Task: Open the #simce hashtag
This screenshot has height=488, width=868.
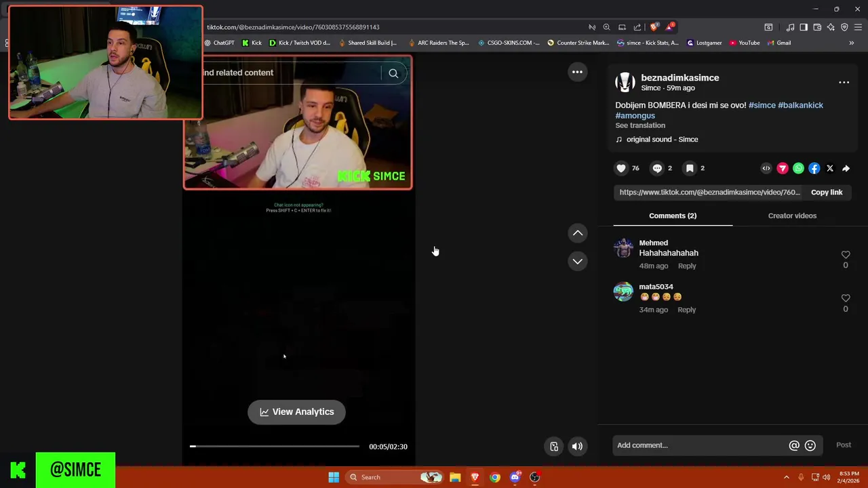Action: [762, 105]
